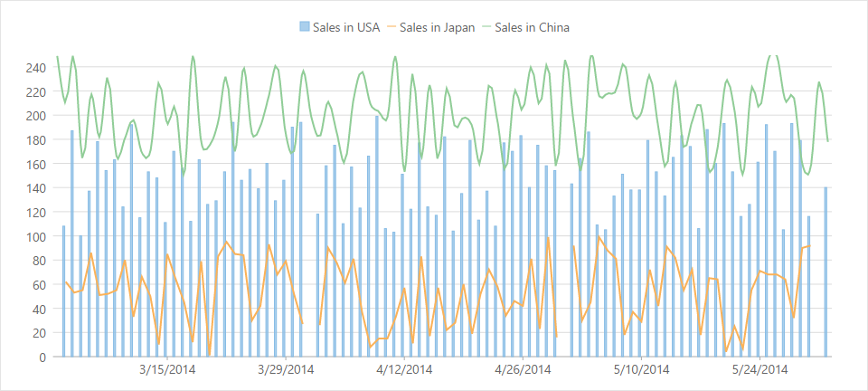
Task: Click the 4/26/2014 axis date
Action: point(523,369)
